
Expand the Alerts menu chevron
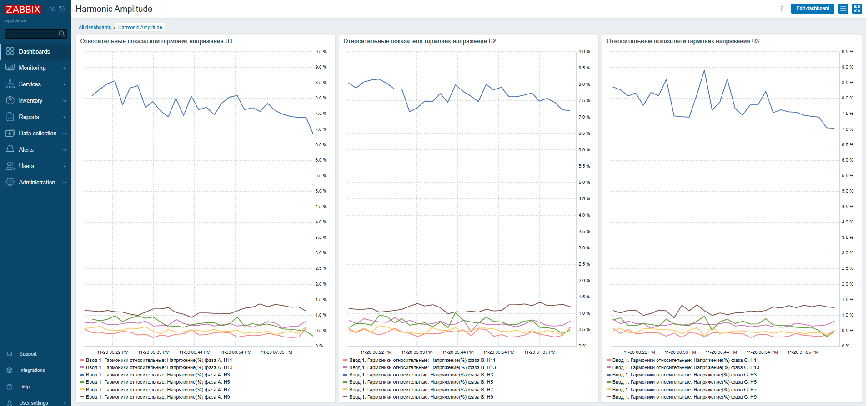[65, 150]
